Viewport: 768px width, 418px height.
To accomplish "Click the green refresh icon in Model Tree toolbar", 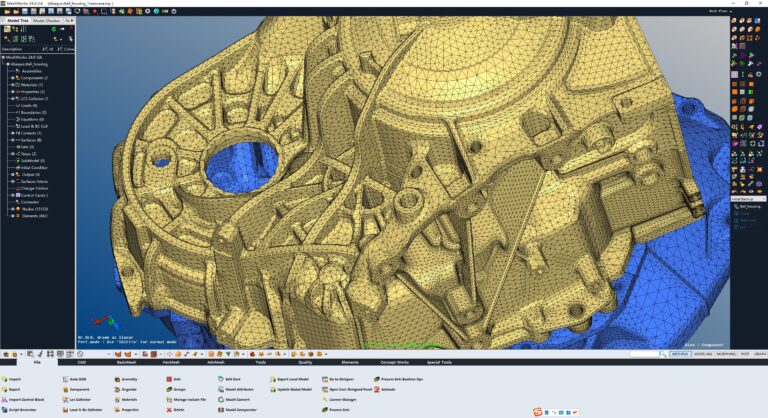I will click(x=54, y=29).
